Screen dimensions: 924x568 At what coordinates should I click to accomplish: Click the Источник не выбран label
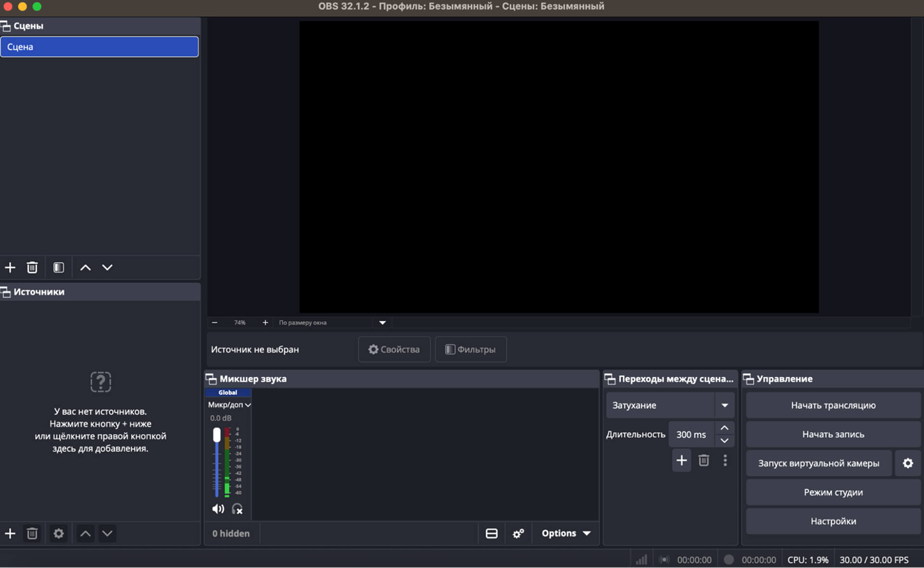(x=255, y=350)
